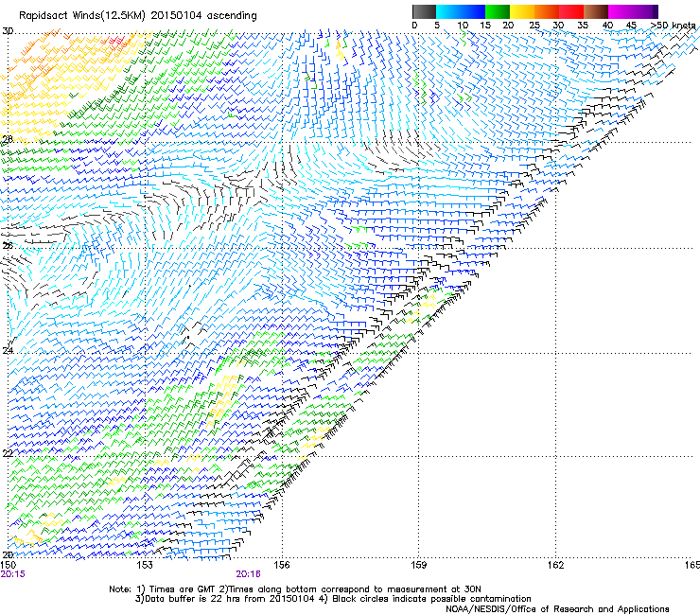Click the red 30-35 knots legend color segment

pyautogui.click(x=571, y=11)
